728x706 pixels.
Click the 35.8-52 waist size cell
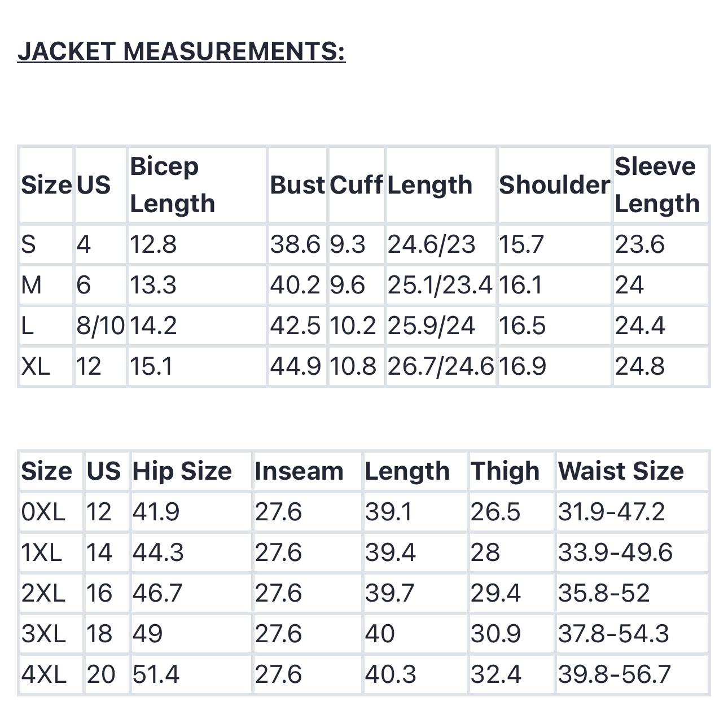[x=604, y=593]
